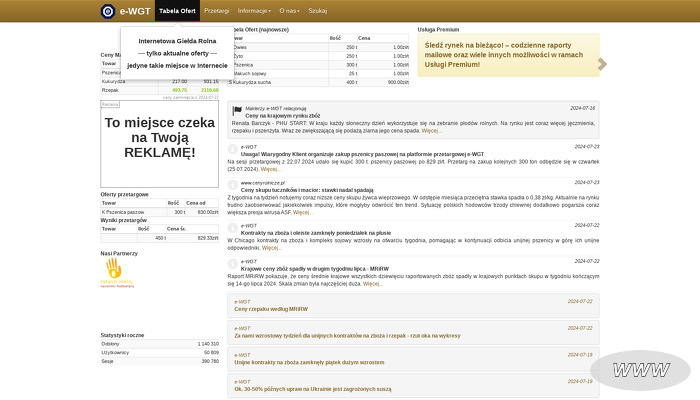
Task: Click the advertisement placeholder To miejsce czeka
Action: click(x=159, y=144)
